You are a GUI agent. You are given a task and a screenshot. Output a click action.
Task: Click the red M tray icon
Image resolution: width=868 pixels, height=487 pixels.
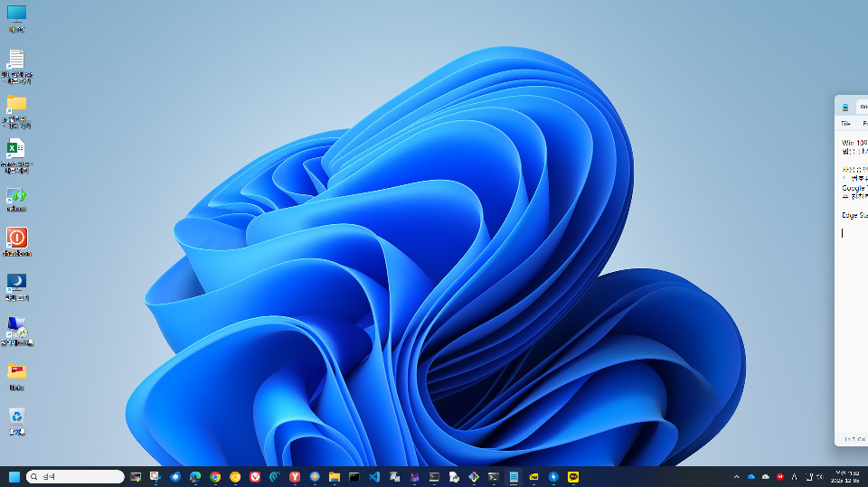(780, 476)
